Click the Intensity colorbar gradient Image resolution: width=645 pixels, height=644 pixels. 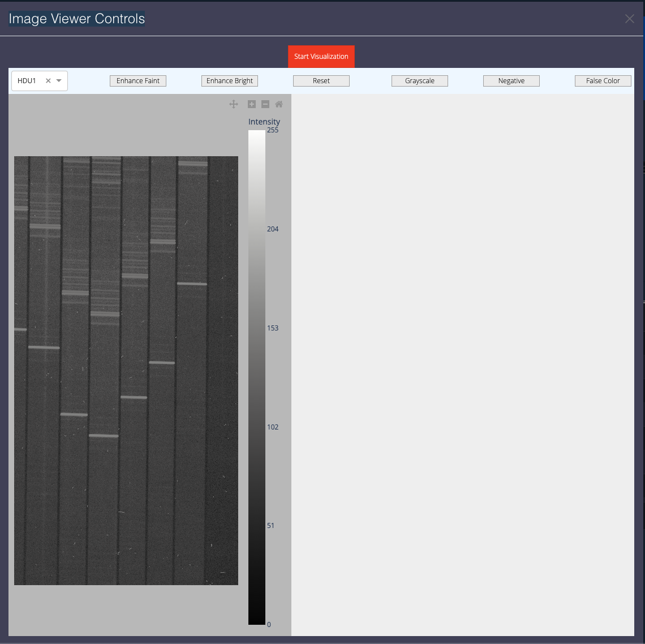pos(257,377)
